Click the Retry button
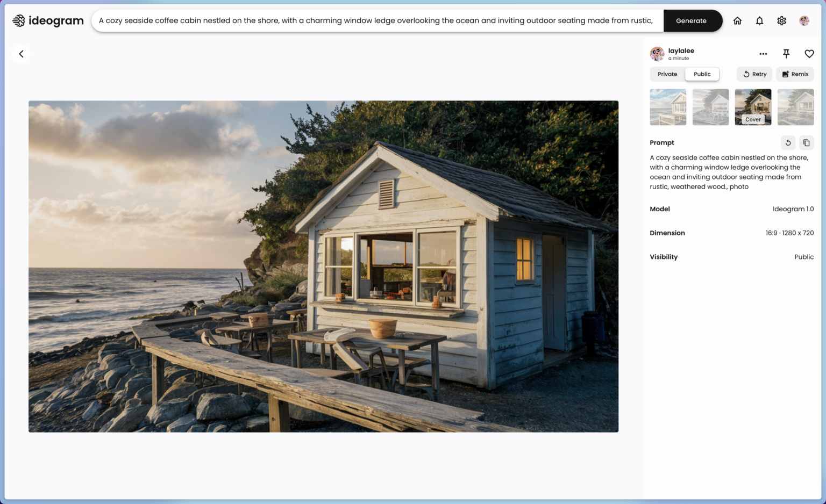The height and width of the screenshot is (504, 826). pos(754,74)
